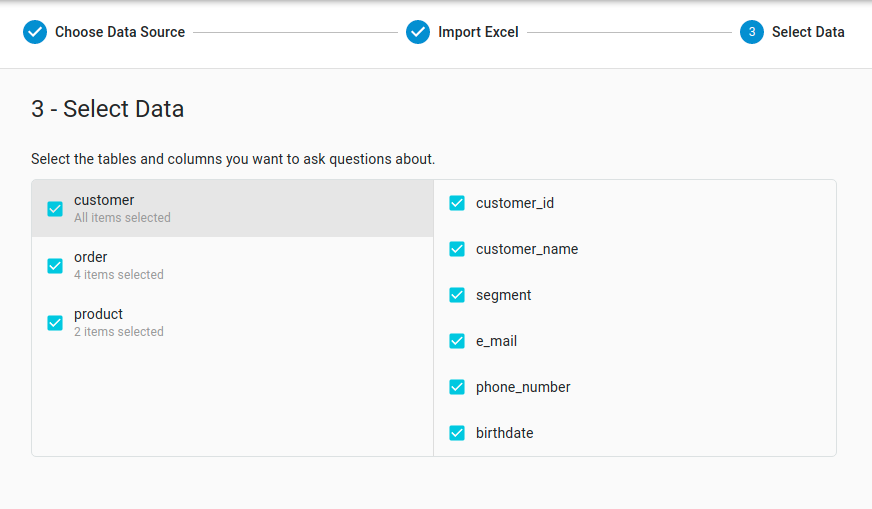The image size is (872, 509).
Task: Click the Select Data step label
Action: [x=808, y=32]
